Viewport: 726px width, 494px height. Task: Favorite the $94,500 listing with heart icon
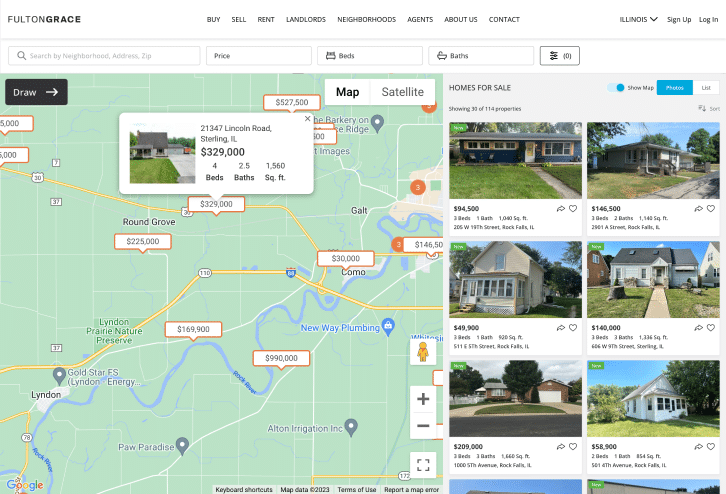click(x=573, y=209)
